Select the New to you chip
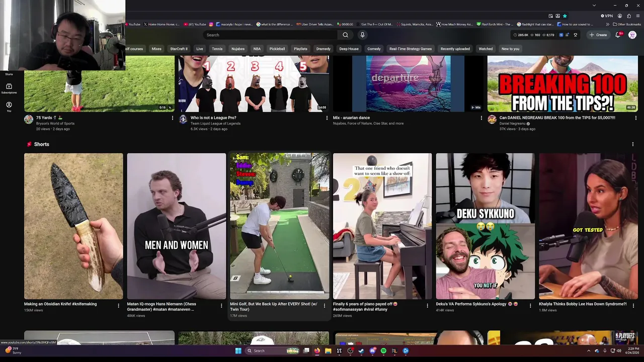Screen dimensions: 644x362 click(x=510, y=49)
